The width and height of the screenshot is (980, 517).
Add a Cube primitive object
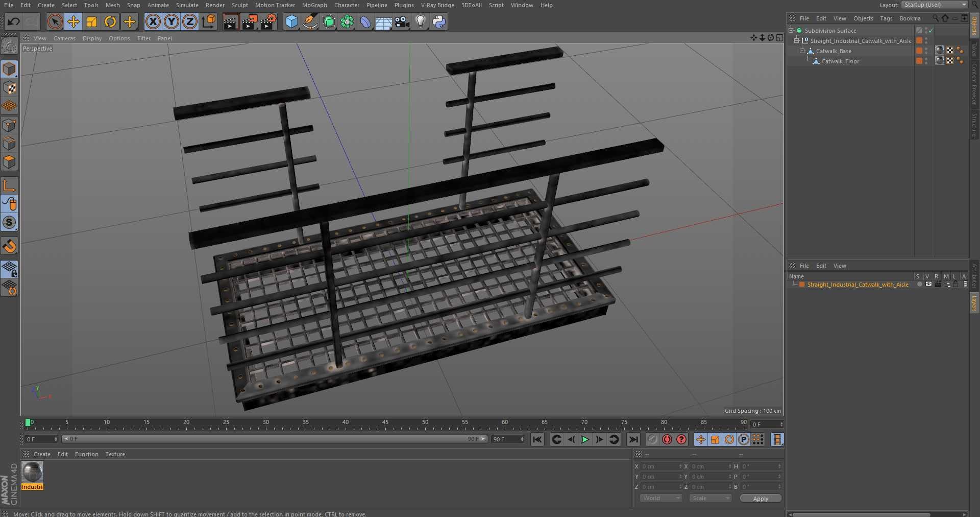click(291, 21)
